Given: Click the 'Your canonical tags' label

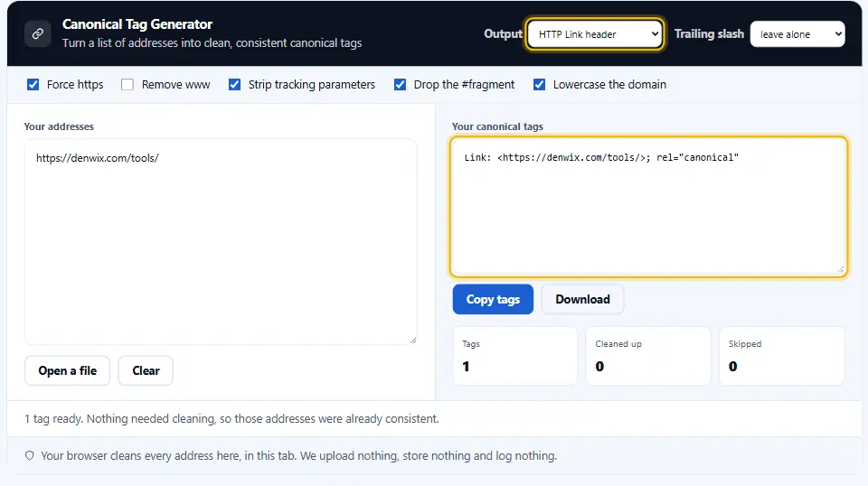Looking at the screenshot, I should 497,126.
